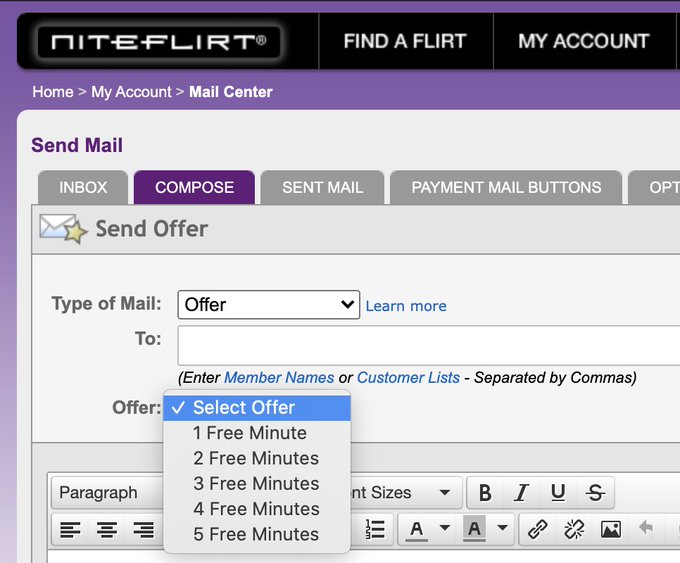Switch to the COMPOSE tab
The height and width of the screenshot is (563, 680).
[x=194, y=188]
